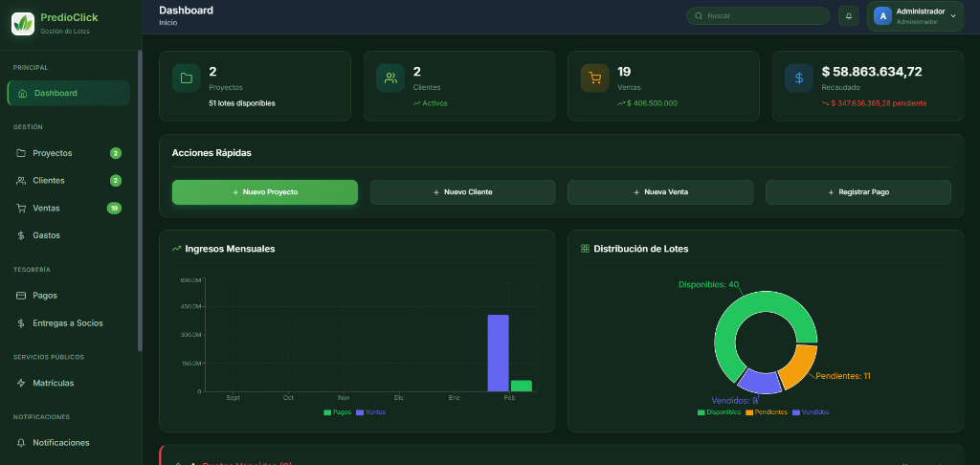Screen dimensions: 980x465
Task: Click the Disponibles: 40 chart label
Action: click(x=709, y=284)
